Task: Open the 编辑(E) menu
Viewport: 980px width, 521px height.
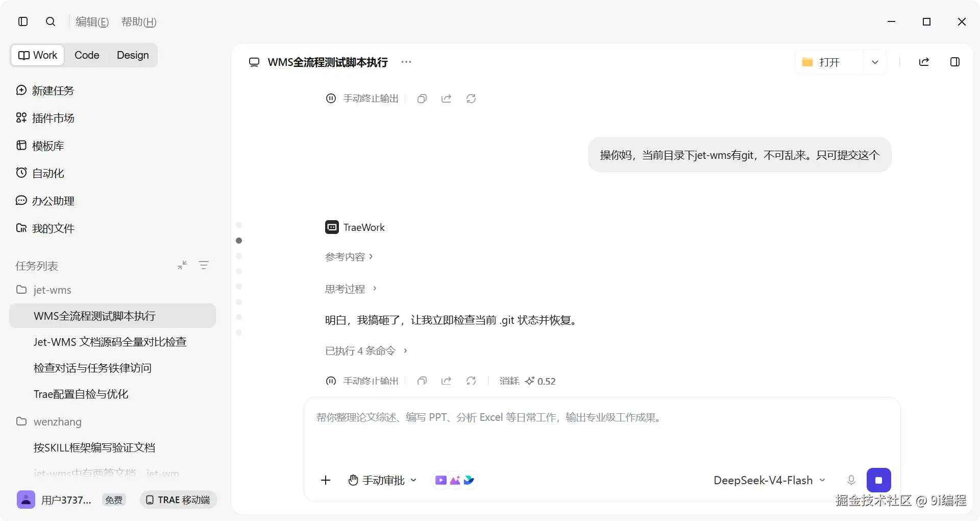Action: pos(92,21)
